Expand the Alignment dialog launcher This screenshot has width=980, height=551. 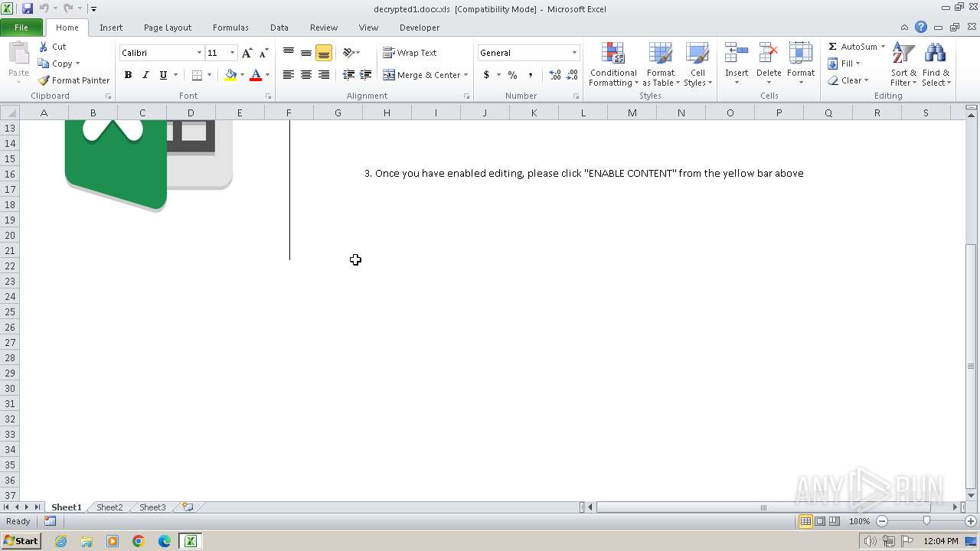466,96
